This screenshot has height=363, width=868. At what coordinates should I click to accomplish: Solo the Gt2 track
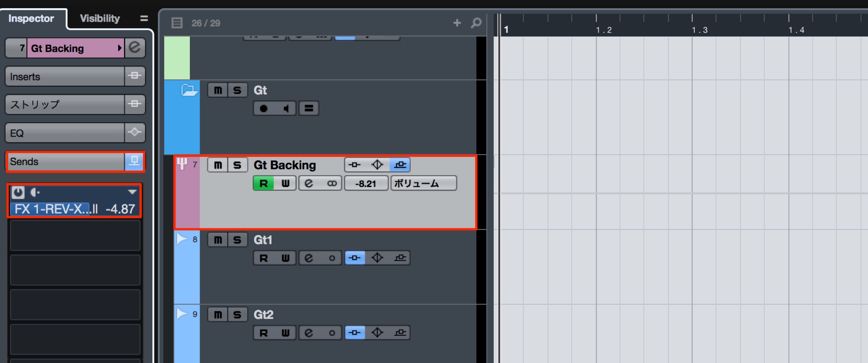(237, 315)
